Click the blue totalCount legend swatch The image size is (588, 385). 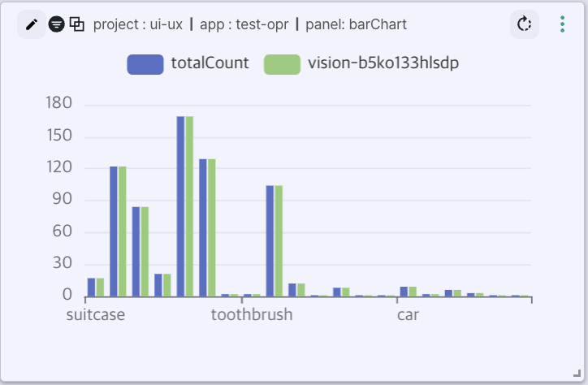tap(145, 64)
